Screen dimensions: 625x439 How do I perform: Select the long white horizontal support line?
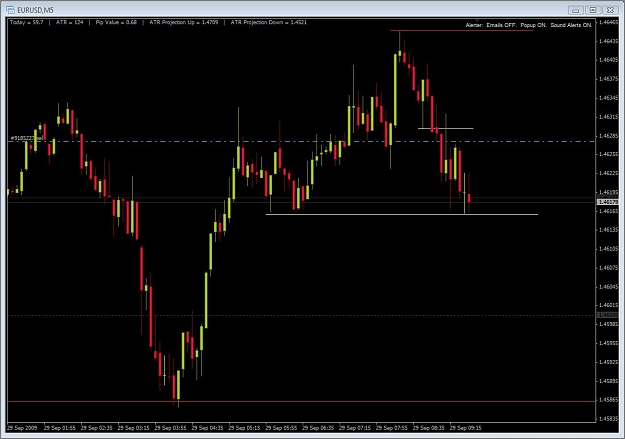coord(402,215)
